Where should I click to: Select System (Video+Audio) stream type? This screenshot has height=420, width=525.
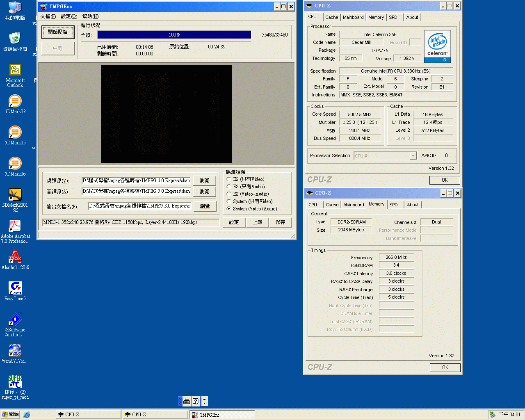coord(229,209)
